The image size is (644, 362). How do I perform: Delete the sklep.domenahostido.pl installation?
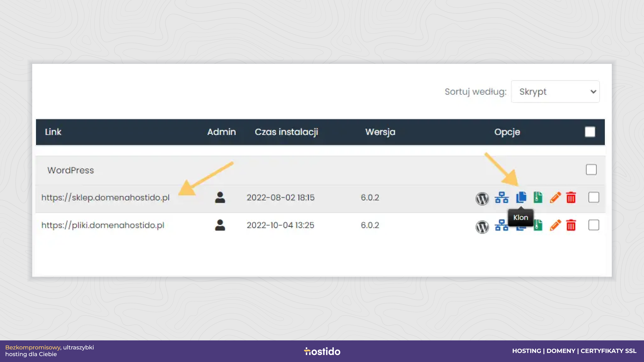(x=571, y=197)
